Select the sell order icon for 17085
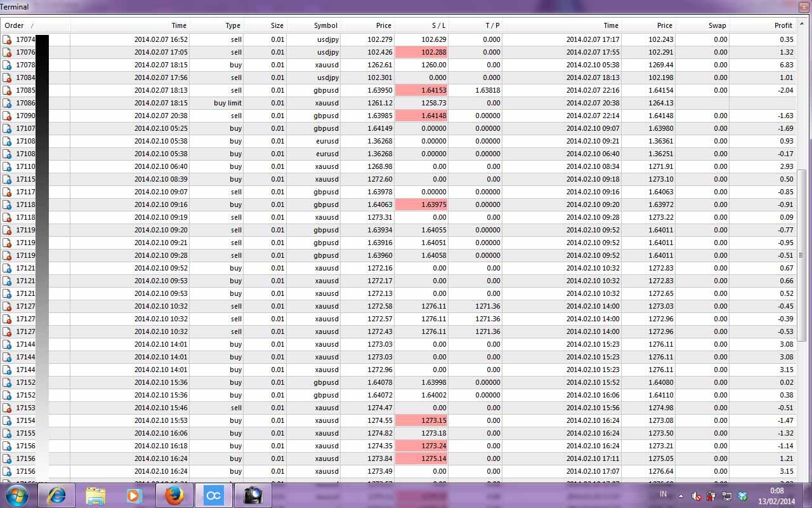 point(7,90)
